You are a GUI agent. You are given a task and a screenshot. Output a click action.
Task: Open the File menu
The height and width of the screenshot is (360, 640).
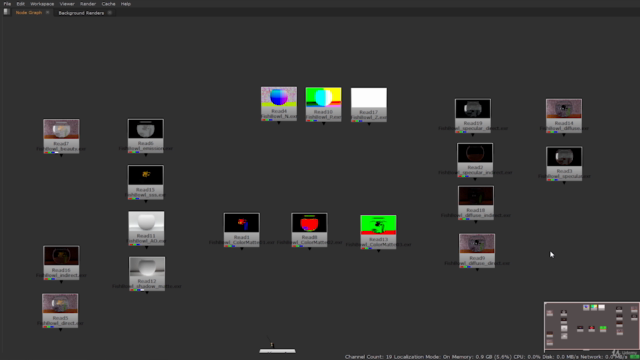(x=7, y=4)
